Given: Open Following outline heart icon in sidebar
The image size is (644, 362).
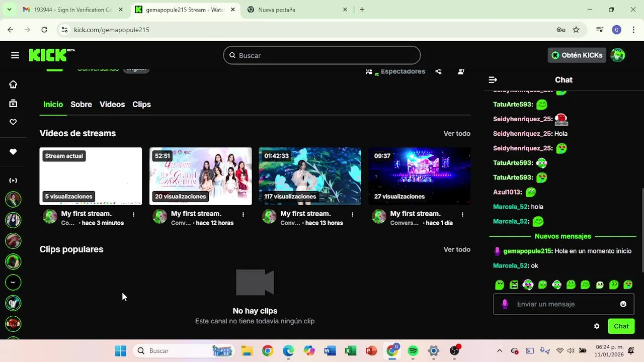Looking at the screenshot, I should (13, 122).
